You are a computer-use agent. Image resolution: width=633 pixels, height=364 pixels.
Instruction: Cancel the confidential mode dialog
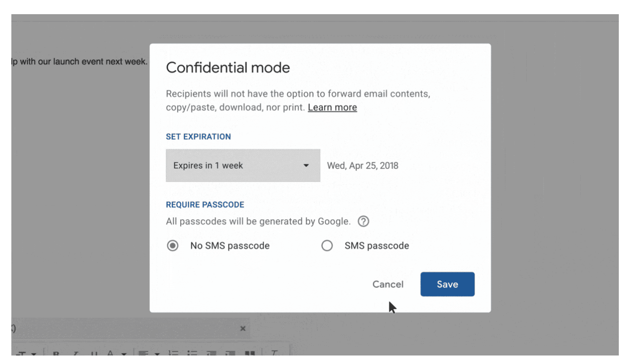[x=387, y=284]
